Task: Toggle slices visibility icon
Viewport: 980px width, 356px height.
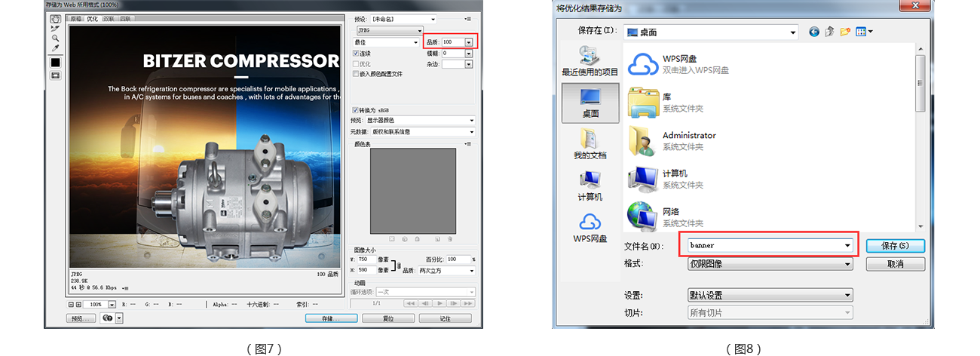Action: (55, 75)
